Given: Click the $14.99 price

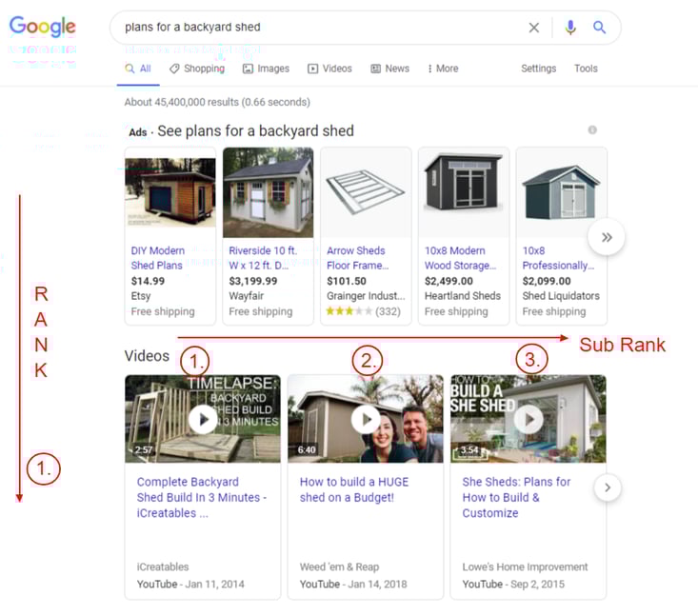Looking at the screenshot, I should 148,281.
